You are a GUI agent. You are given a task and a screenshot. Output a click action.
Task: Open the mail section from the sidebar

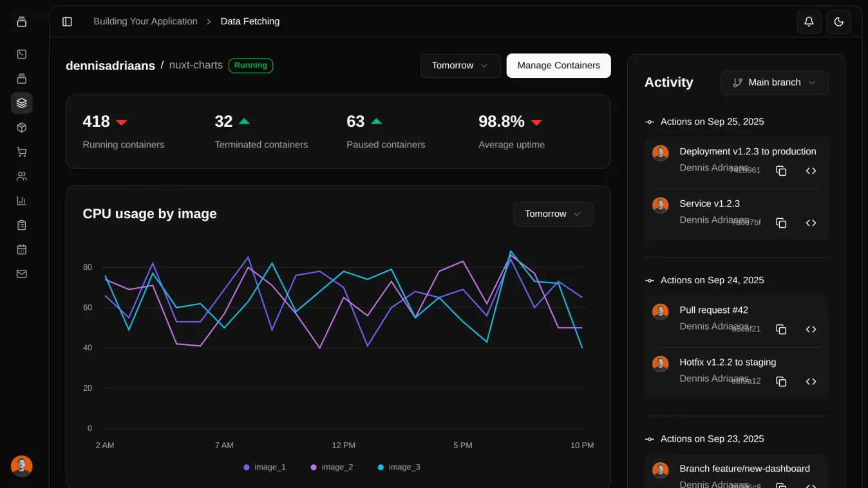[21, 274]
